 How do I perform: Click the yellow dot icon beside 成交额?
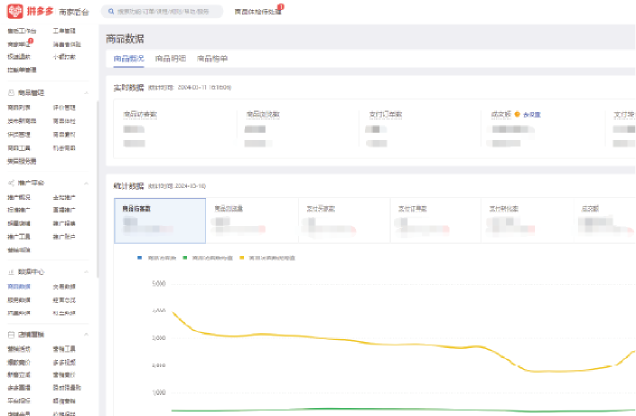pos(517,114)
